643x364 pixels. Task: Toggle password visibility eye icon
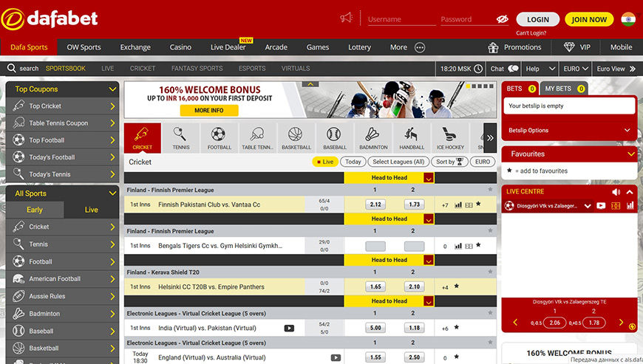coord(503,19)
